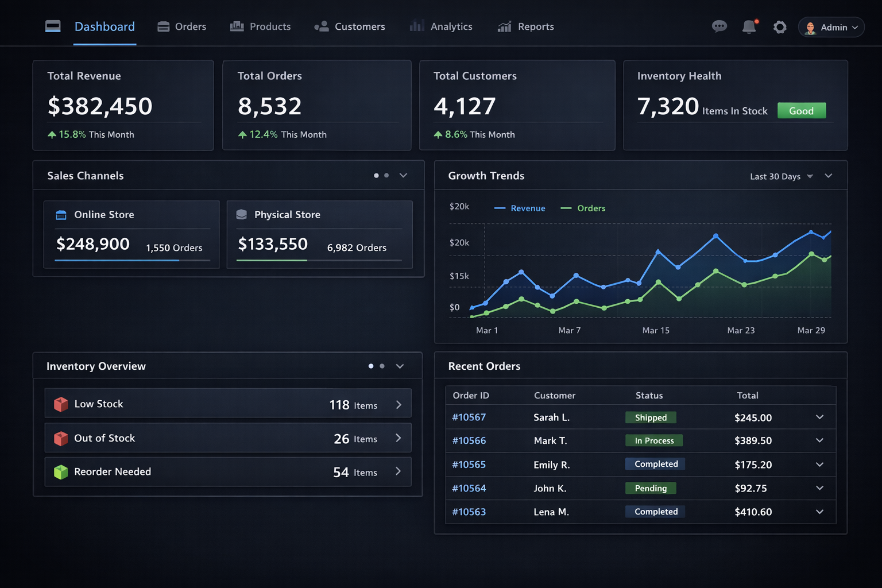Open the Last 30 Days dropdown
This screenshot has height=588, width=882.
[781, 176]
